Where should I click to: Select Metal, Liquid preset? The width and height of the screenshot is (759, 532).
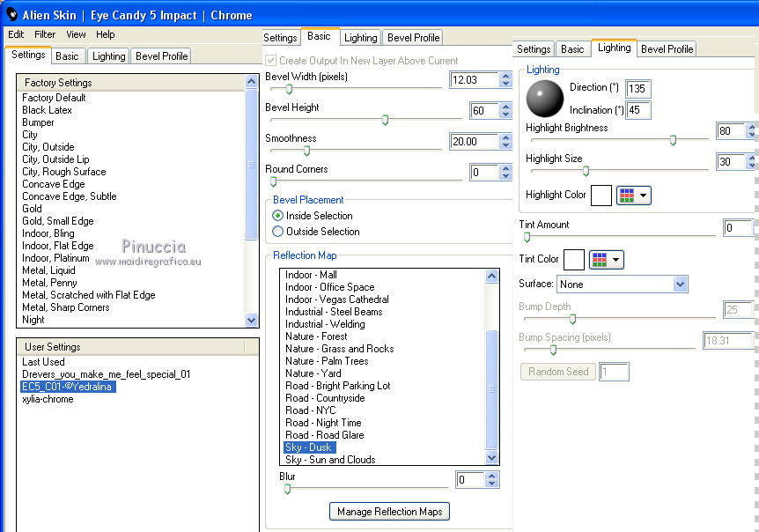pos(48,270)
